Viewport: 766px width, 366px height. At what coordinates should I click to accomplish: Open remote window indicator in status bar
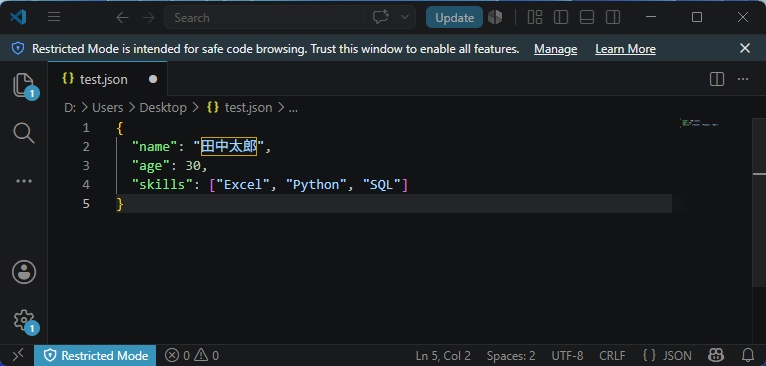tap(17, 355)
